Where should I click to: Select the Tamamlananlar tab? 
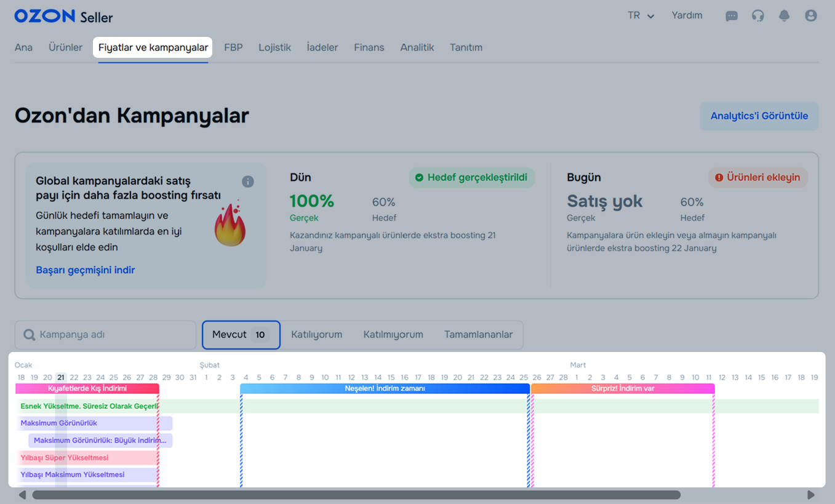478,335
